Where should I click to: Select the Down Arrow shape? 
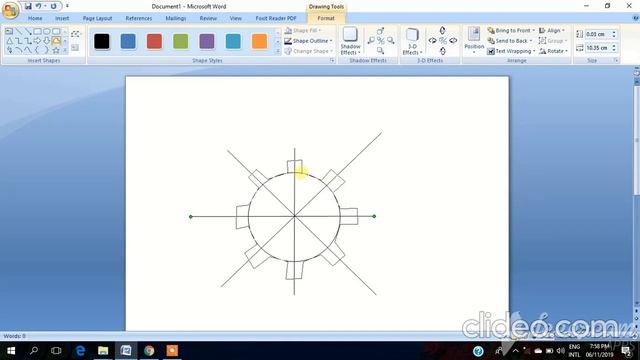[x=47, y=41]
